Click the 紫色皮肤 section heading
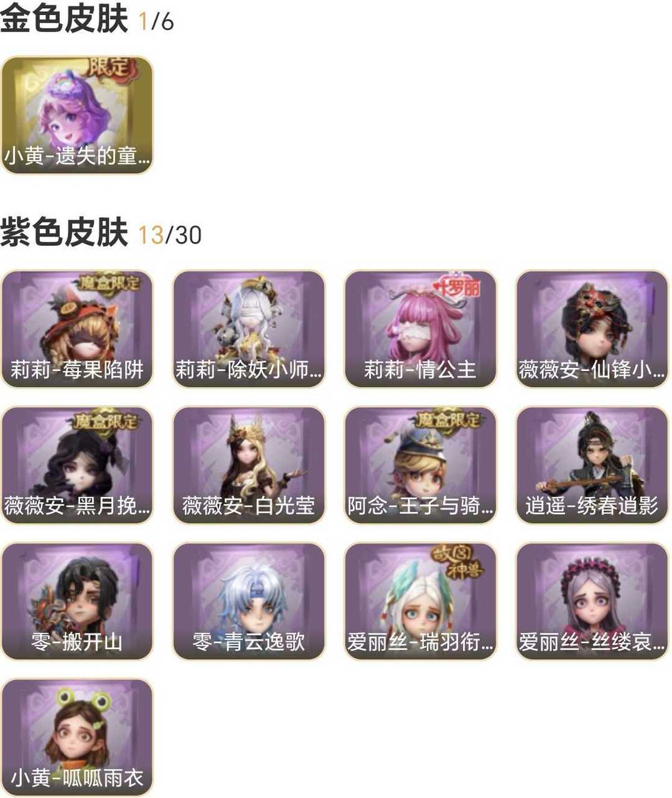 [x=64, y=233]
